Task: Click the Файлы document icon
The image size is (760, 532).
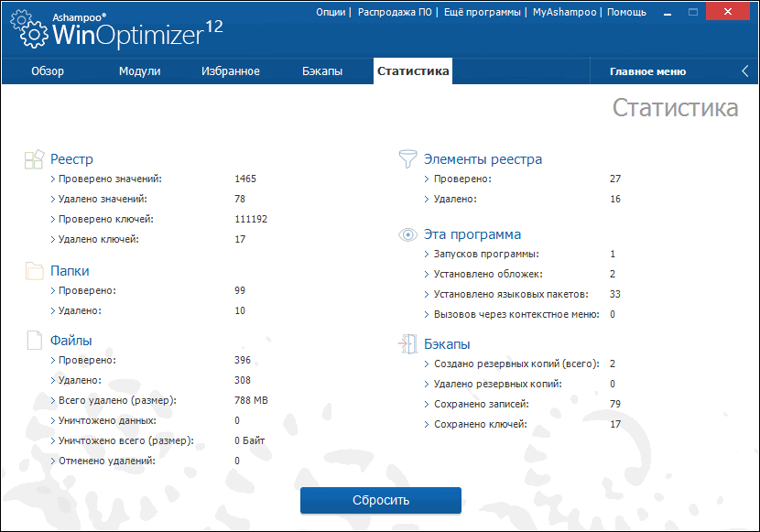Action: (x=35, y=340)
